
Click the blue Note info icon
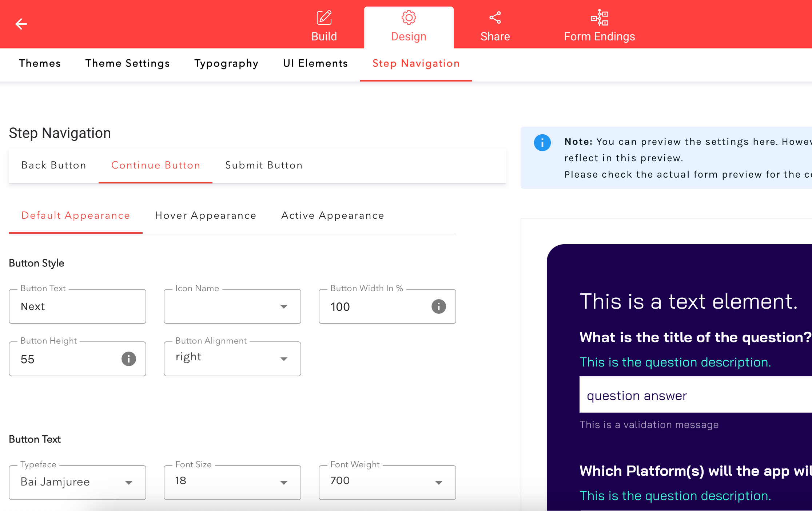(x=542, y=143)
